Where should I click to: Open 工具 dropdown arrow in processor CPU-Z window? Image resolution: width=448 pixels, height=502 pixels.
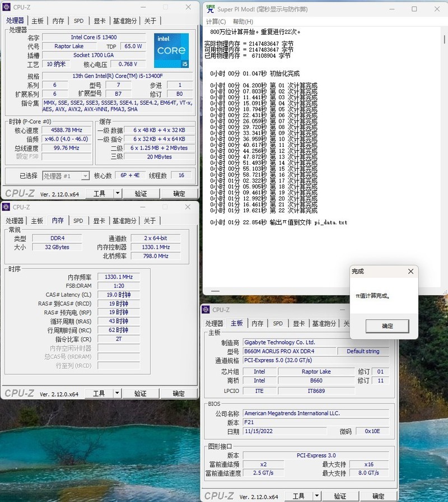tap(118, 193)
